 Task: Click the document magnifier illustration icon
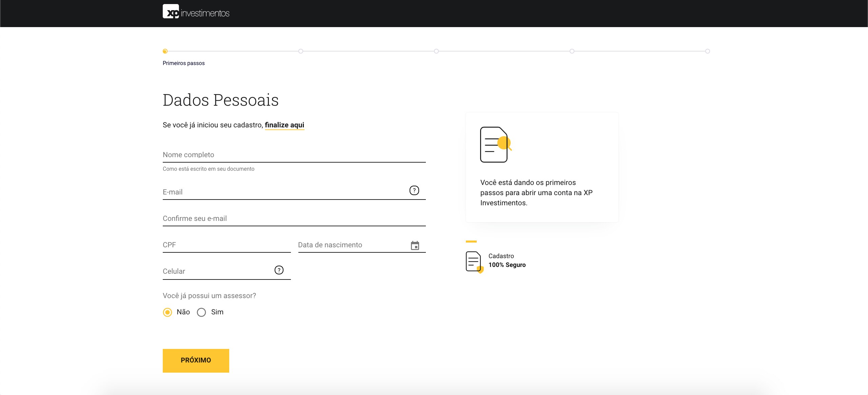click(495, 145)
